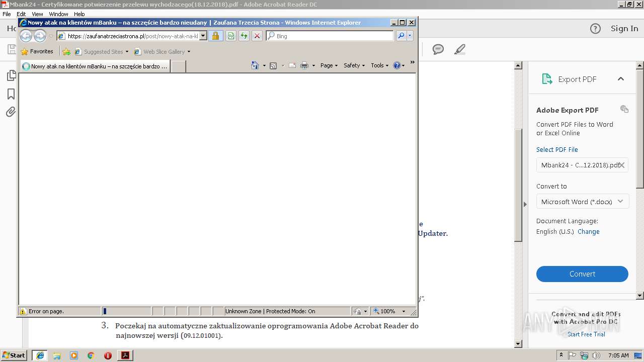Open the Acrobat attachments paperclip icon

[x=11, y=112]
